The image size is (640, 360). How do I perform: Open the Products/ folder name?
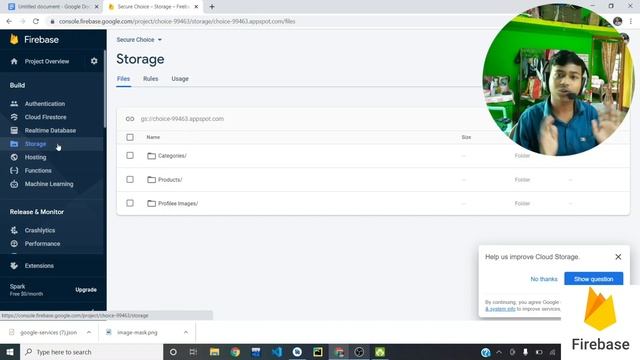170,180
